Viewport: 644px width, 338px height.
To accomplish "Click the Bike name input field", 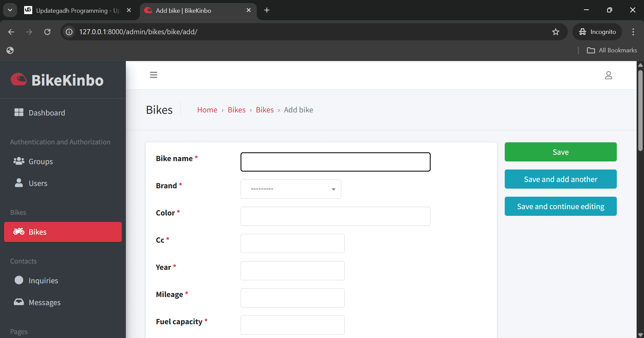I will click(x=335, y=162).
